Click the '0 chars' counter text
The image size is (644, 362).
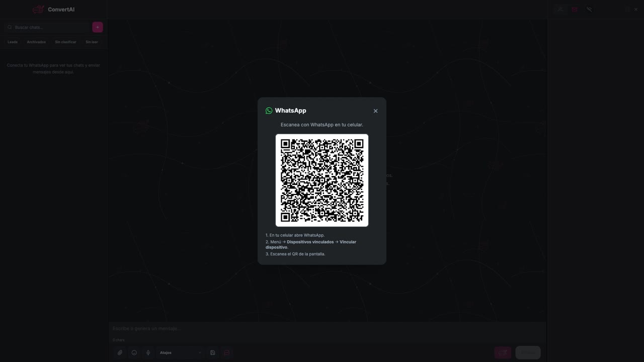tap(118, 340)
